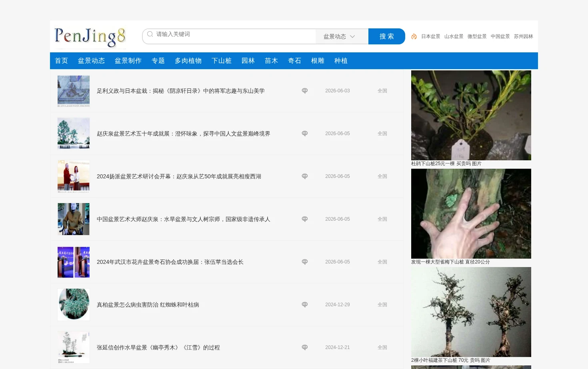
Task: Click the 日本盆景 hot keyword link
Action: [x=431, y=36]
